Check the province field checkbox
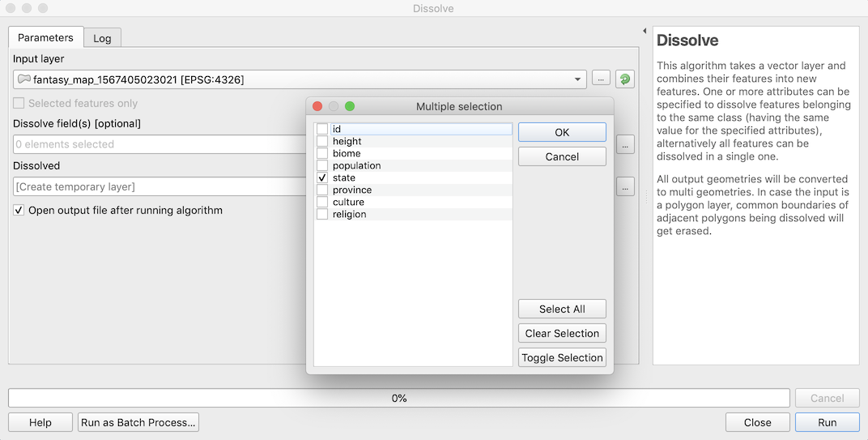The width and height of the screenshot is (868, 440). [x=322, y=190]
